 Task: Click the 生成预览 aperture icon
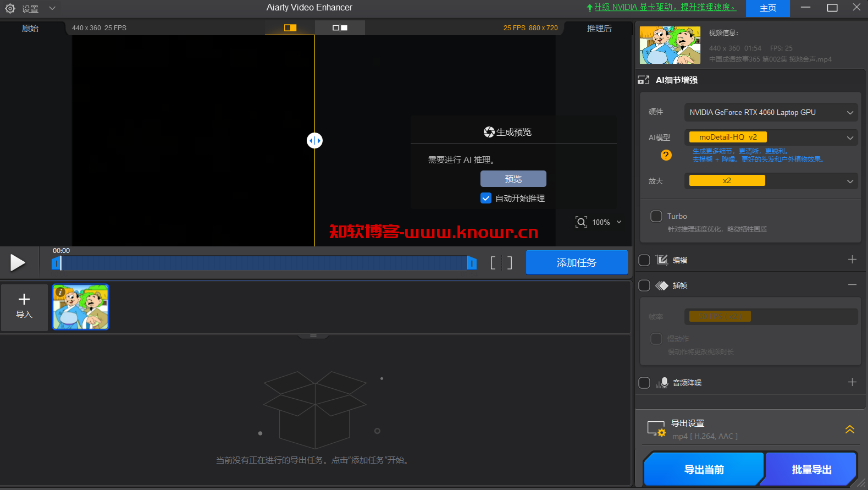click(x=489, y=132)
